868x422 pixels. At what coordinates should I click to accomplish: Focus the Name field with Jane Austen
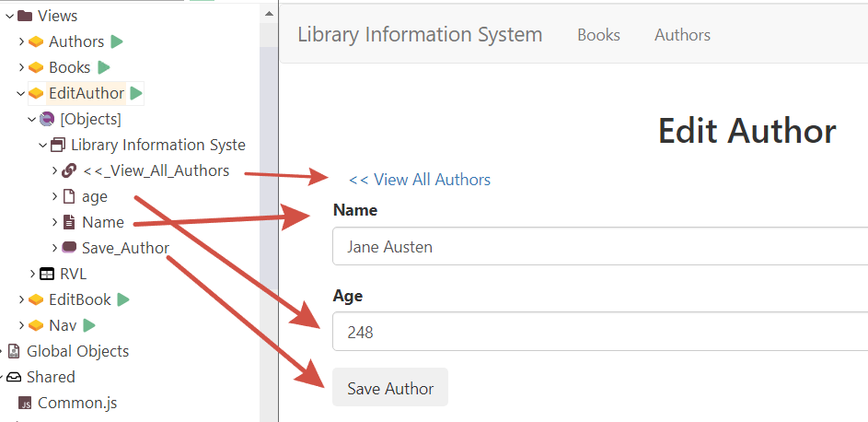(600, 246)
